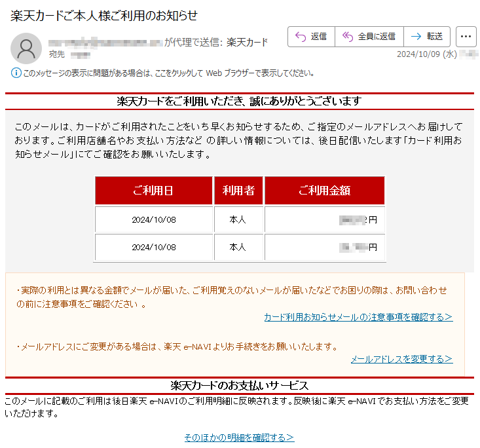Click the ご利用金額 table header

tap(325, 190)
